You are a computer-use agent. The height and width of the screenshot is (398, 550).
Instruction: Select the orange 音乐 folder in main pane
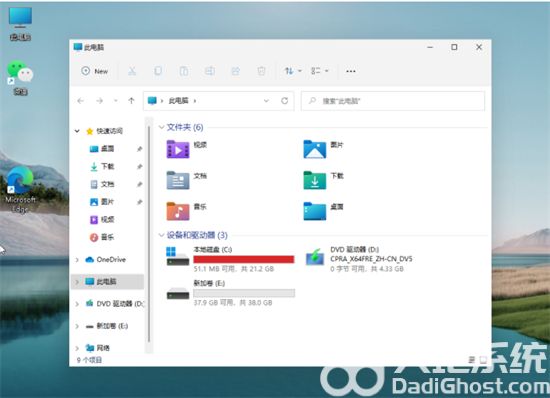pyautogui.click(x=178, y=211)
